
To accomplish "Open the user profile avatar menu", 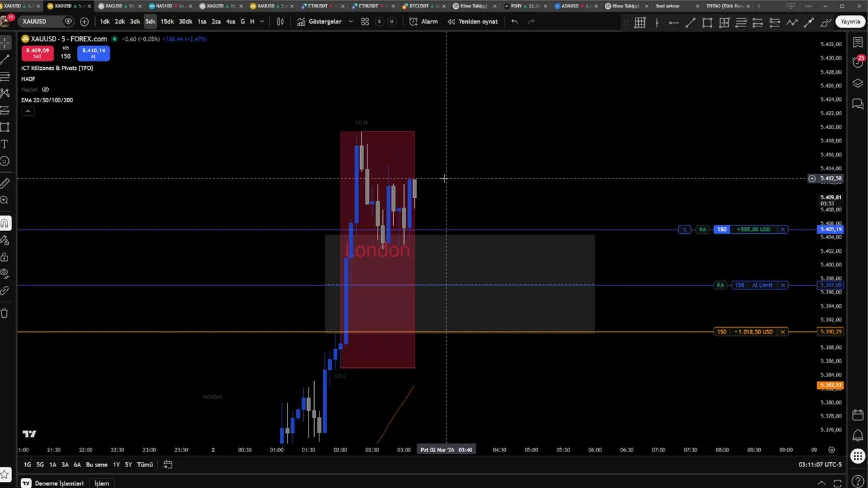I will [5, 20].
